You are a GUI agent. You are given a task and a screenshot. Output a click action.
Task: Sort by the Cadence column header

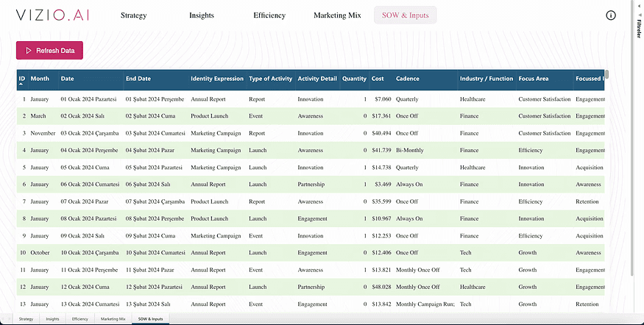tap(408, 79)
